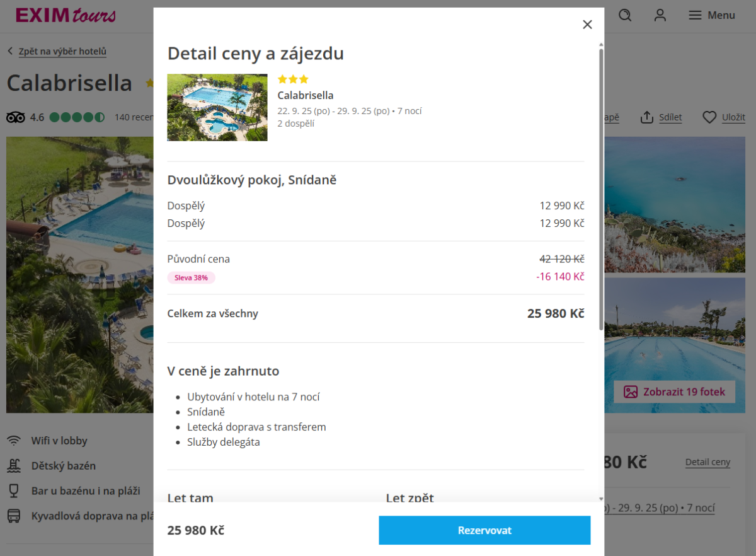This screenshot has height=556, width=756.
Task: Click Zobrazit 19 fotek button
Action: [x=674, y=391]
